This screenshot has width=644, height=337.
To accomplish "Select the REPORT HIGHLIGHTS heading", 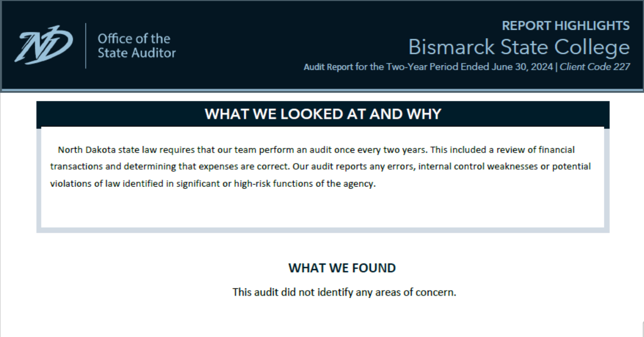I will pyautogui.click(x=566, y=25).
